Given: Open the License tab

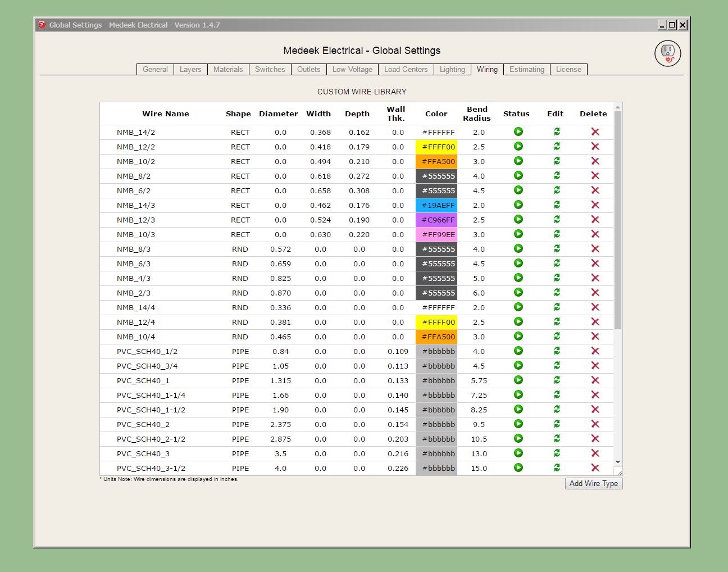Looking at the screenshot, I should click(x=568, y=69).
